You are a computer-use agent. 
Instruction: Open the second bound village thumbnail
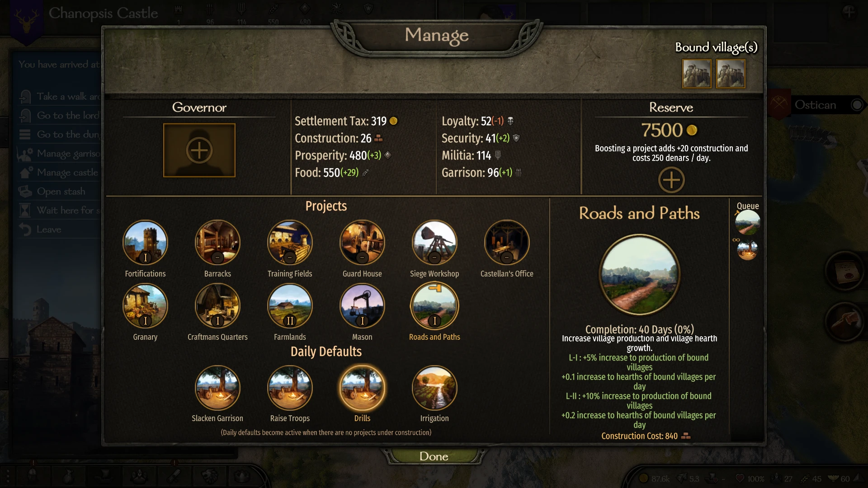coord(731,74)
